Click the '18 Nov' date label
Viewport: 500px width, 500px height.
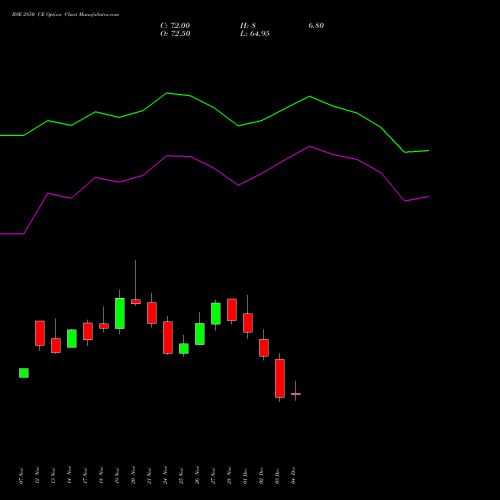pyautogui.click(x=102, y=476)
